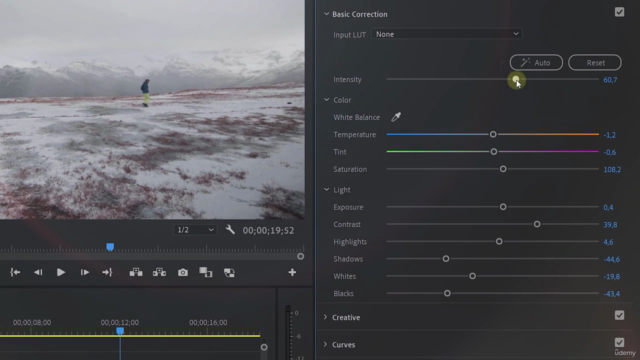Screen dimensions: 640x360
Task: Click the Saturation slider handle
Action: coord(503,169)
